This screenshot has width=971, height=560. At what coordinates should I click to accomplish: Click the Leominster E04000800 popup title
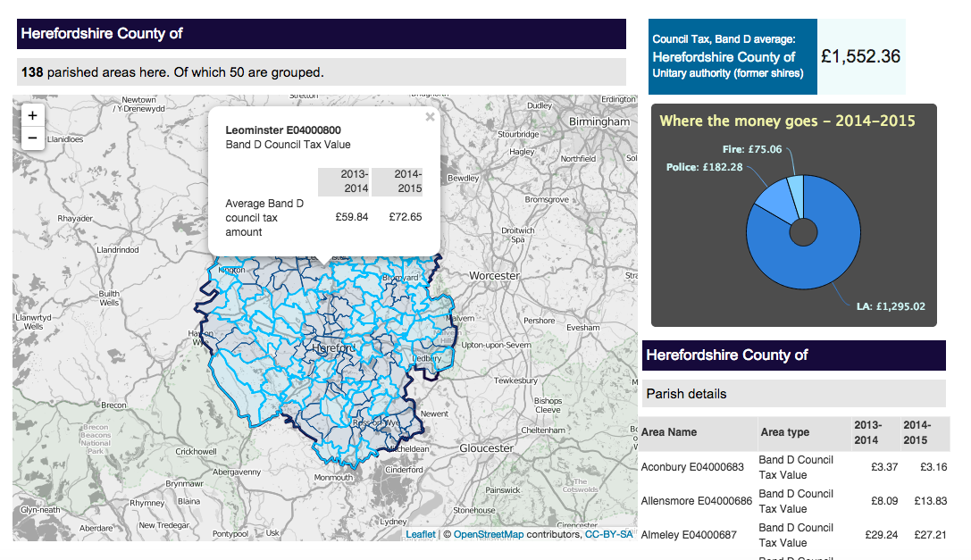[x=283, y=130]
